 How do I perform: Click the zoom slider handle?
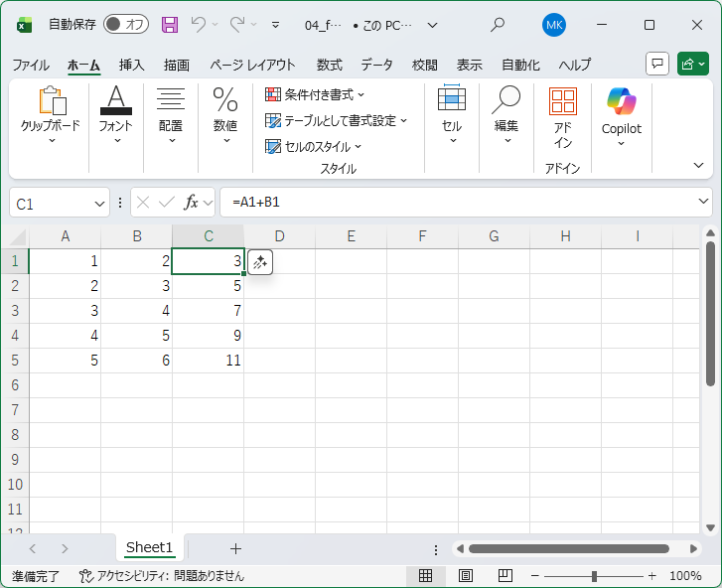tap(594, 576)
